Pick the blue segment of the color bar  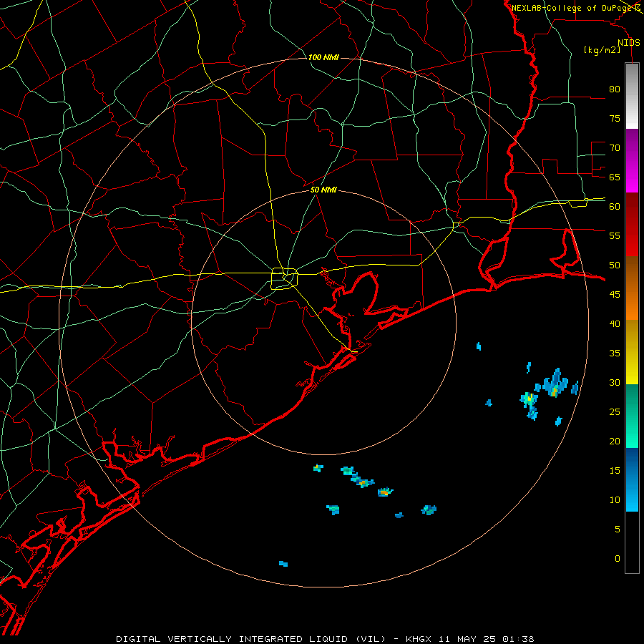point(632,479)
